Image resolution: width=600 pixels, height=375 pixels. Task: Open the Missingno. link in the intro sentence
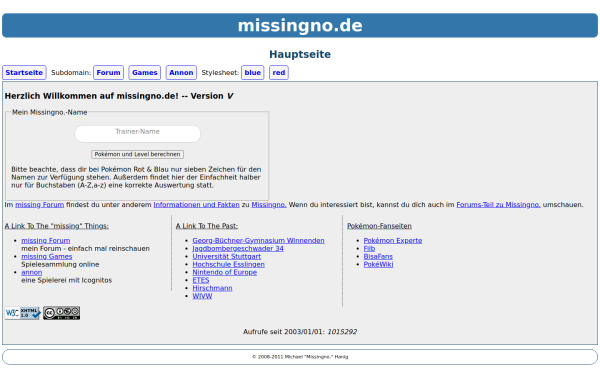[x=269, y=205]
